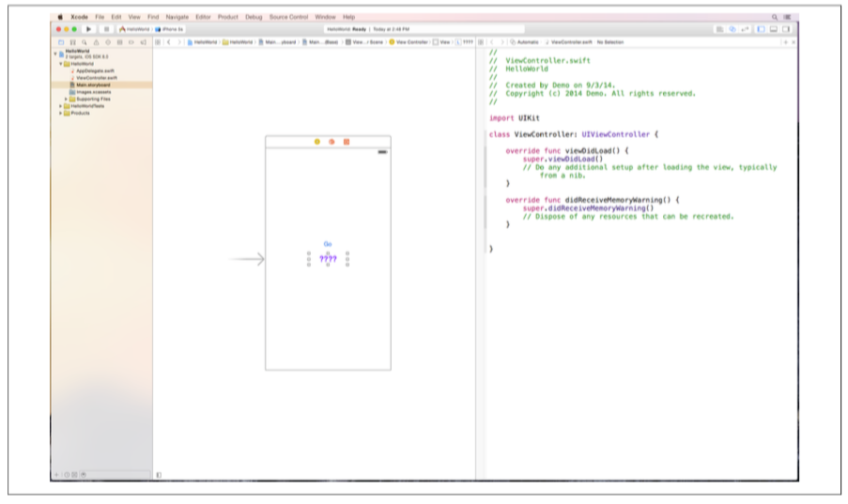Open the Spotlight search in the menu bar
This screenshot has width=848, height=504.
[x=776, y=17]
